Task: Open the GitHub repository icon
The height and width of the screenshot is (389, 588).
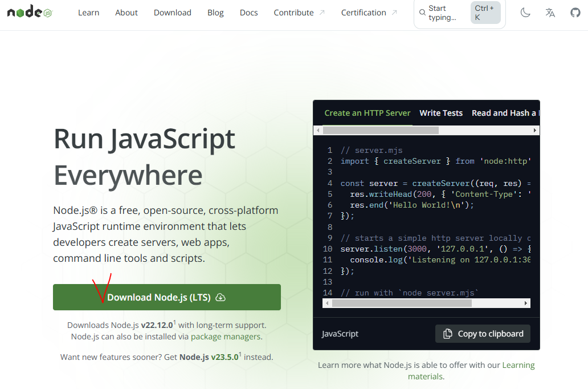Action: [575, 13]
